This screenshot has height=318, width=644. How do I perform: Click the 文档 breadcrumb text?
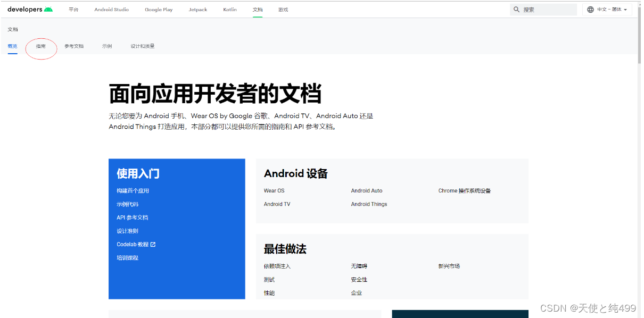click(x=13, y=29)
